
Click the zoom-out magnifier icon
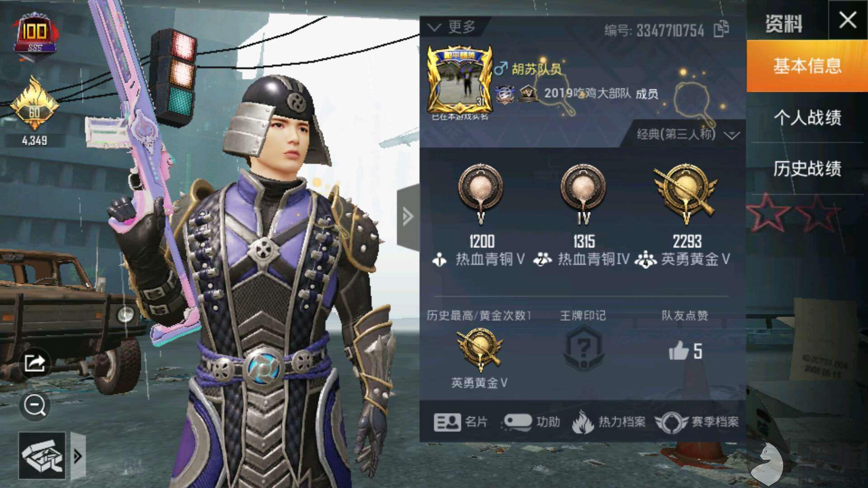click(x=35, y=405)
